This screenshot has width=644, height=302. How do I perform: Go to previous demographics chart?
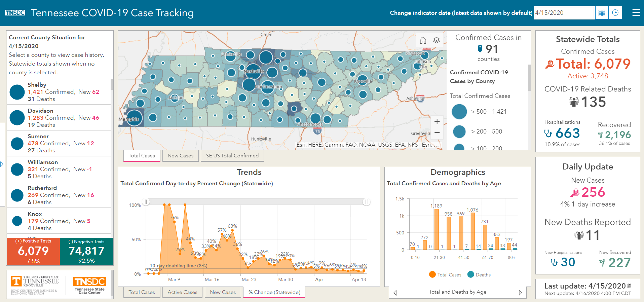pyautogui.click(x=395, y=293)
